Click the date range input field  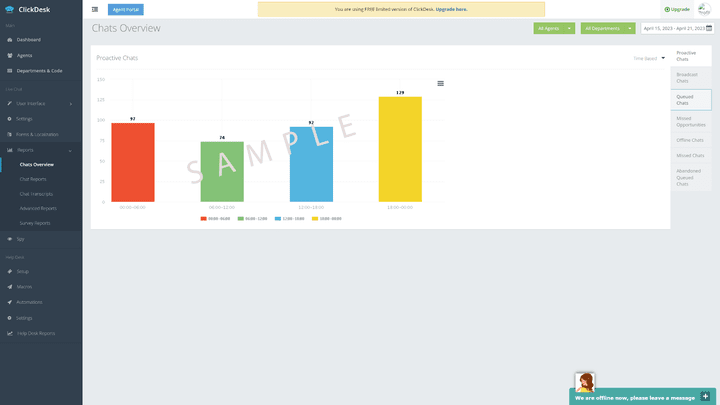[677, 28]
